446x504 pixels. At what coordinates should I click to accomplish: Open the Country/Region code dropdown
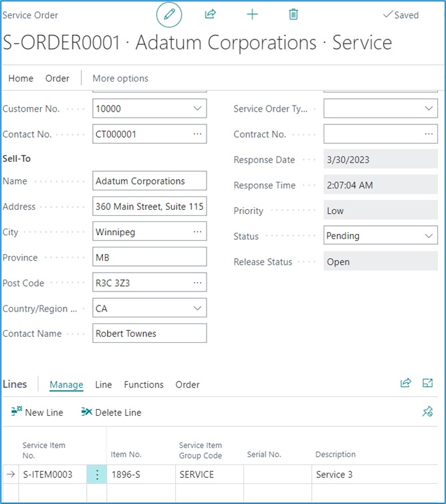click(x=197, y=308)
